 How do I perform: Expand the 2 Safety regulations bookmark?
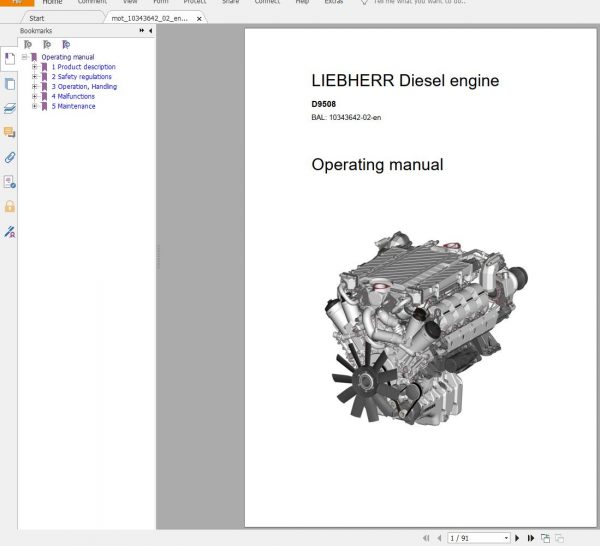click(x=34, y=77)
